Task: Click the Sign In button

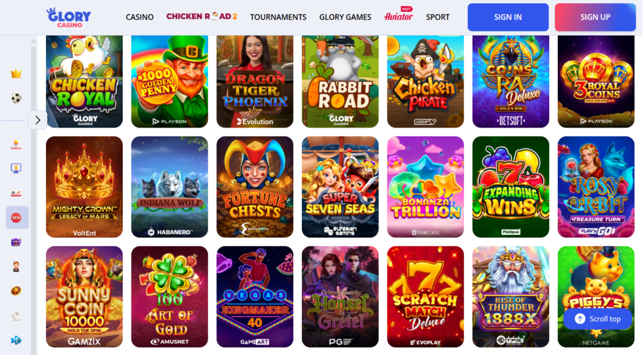Action: [508, 17]
